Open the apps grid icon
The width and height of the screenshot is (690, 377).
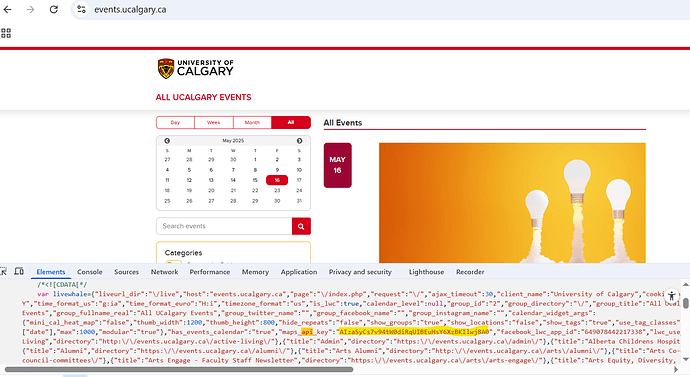tap(6, 33)
